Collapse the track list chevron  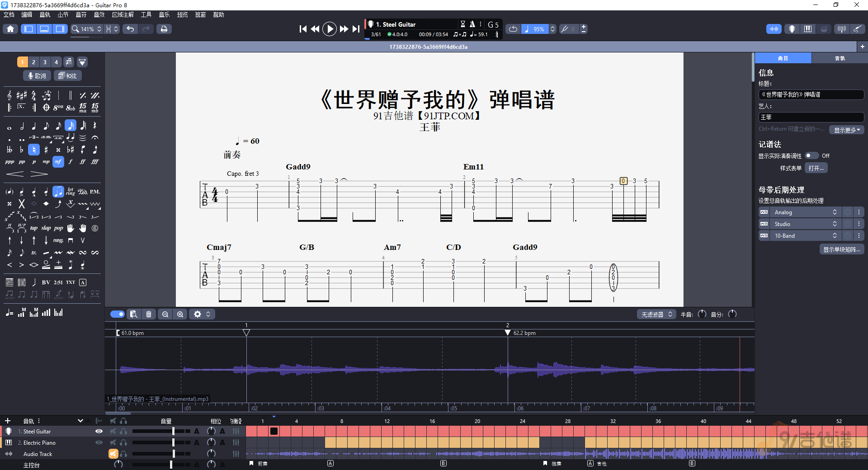click(x=80, y=421)
